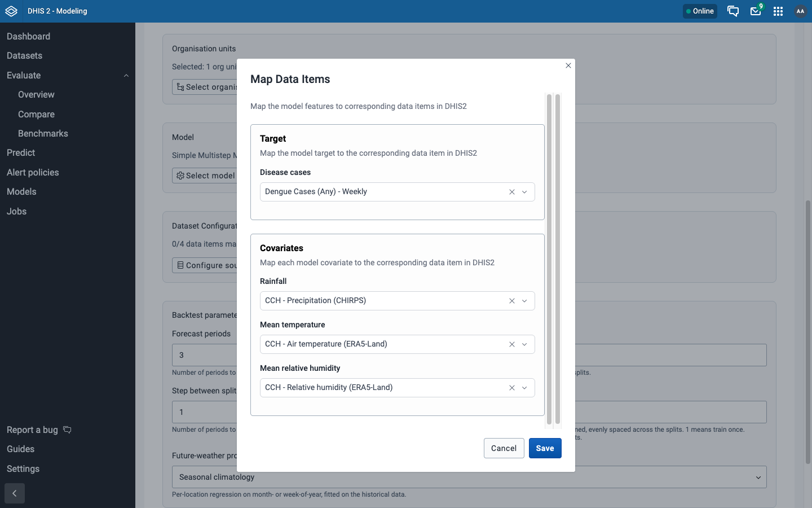Click the Report a bug speech icon
The height and width of the screenshot is (508, 812).
[67, 430]
